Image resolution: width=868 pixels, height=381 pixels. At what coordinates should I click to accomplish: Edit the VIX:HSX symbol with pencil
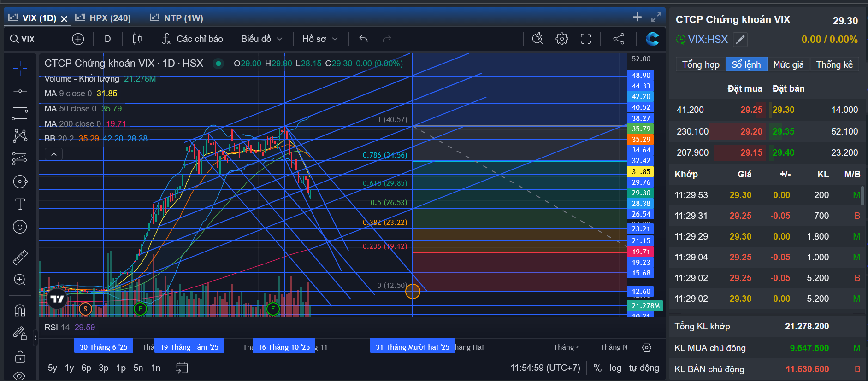point(740,40)
